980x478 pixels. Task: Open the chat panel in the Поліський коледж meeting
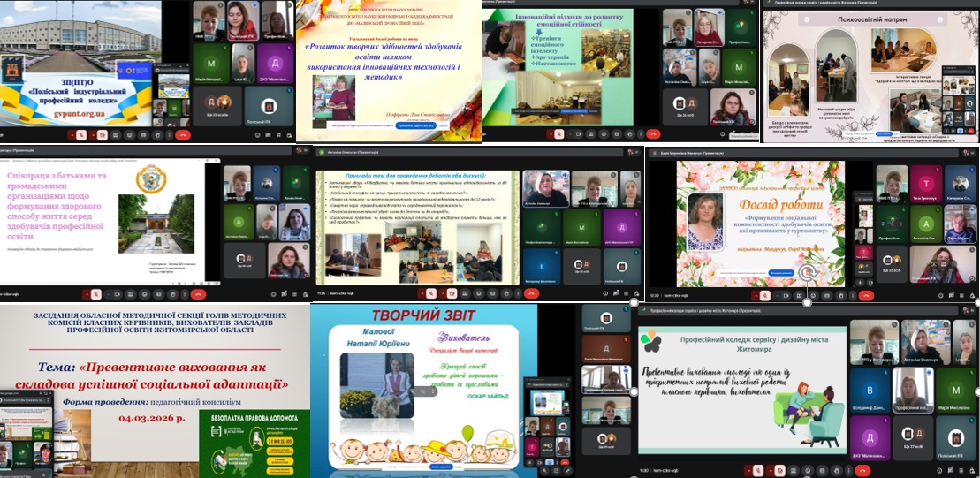(x=270, y=135)
